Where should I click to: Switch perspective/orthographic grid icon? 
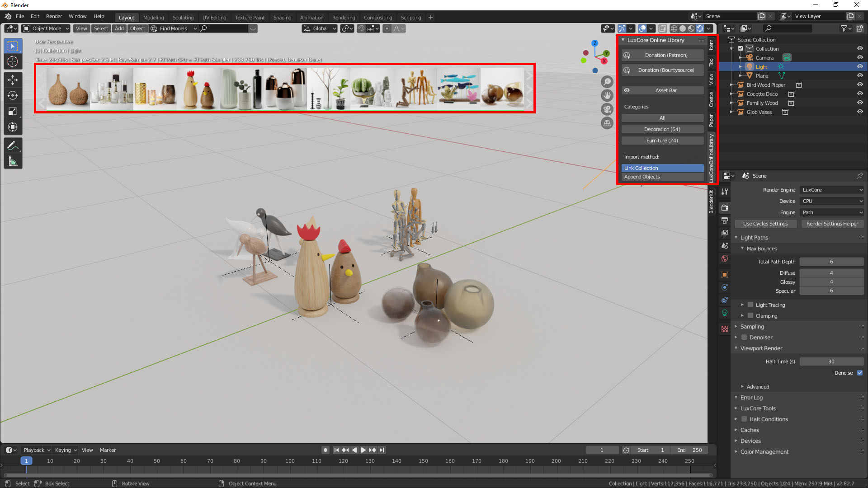(x=607, y=123)
